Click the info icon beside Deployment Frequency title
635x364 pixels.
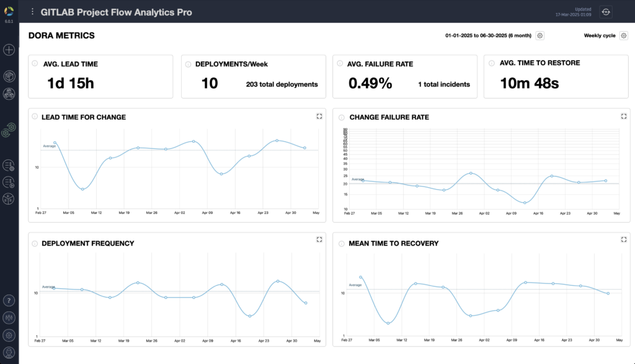[35, 243]
